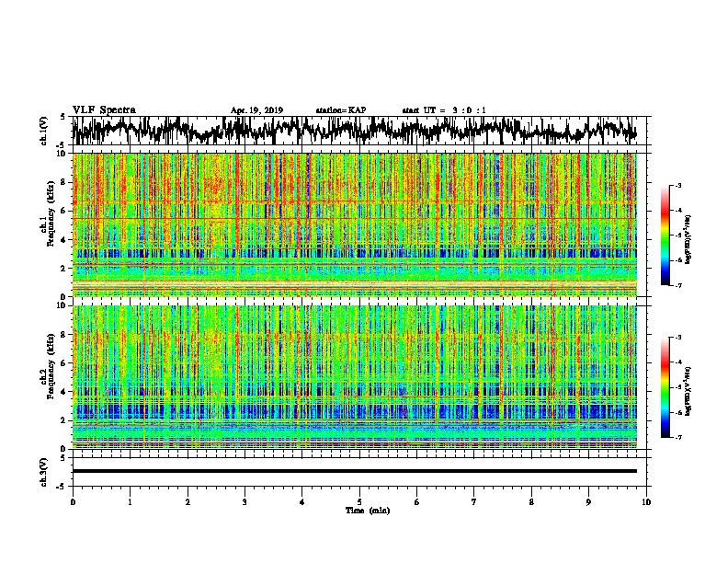Click the "ch.3(V)" axis label
Image resolution: width=728 pixels, height=563 pixels.
(x=43, y=472)
